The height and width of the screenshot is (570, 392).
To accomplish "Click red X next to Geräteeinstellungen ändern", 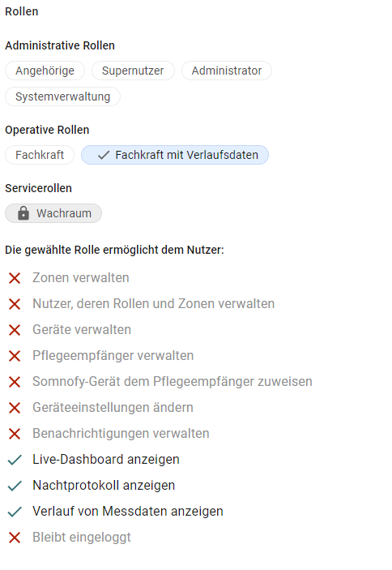I will (15, 408).
